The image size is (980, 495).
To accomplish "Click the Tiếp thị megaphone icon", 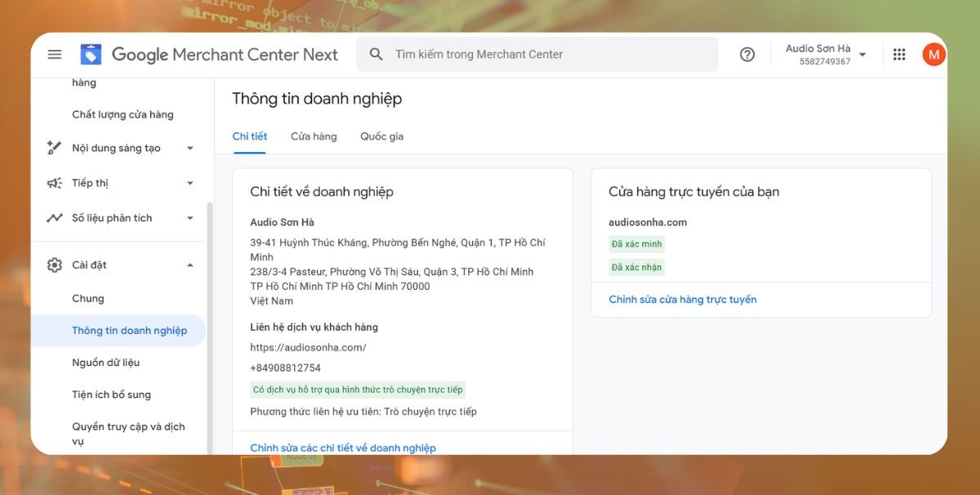I will [55, 183].
